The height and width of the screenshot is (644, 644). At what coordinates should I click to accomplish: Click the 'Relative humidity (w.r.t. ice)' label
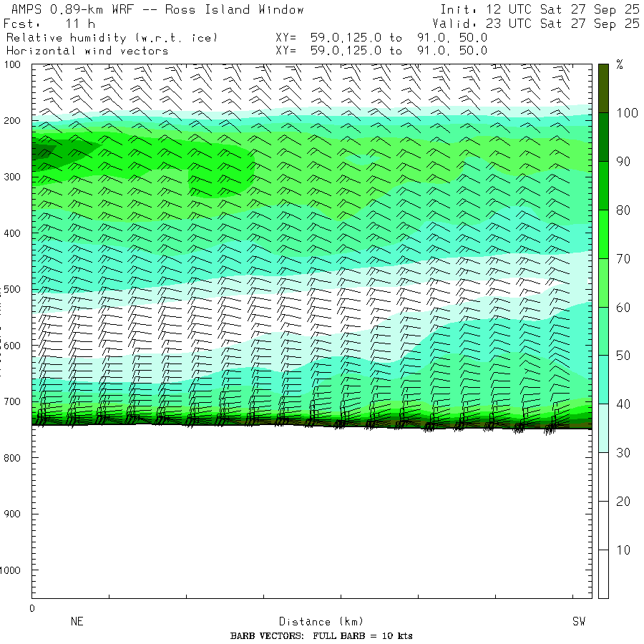(x=112, y=38)
